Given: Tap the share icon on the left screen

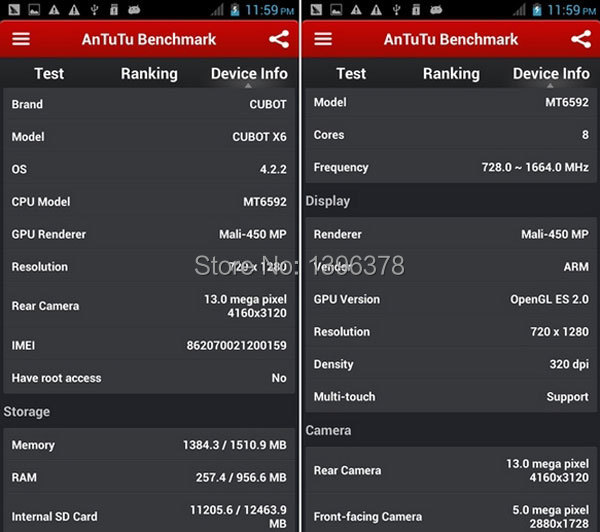Looking at the screenshot, I should [279, 40].
